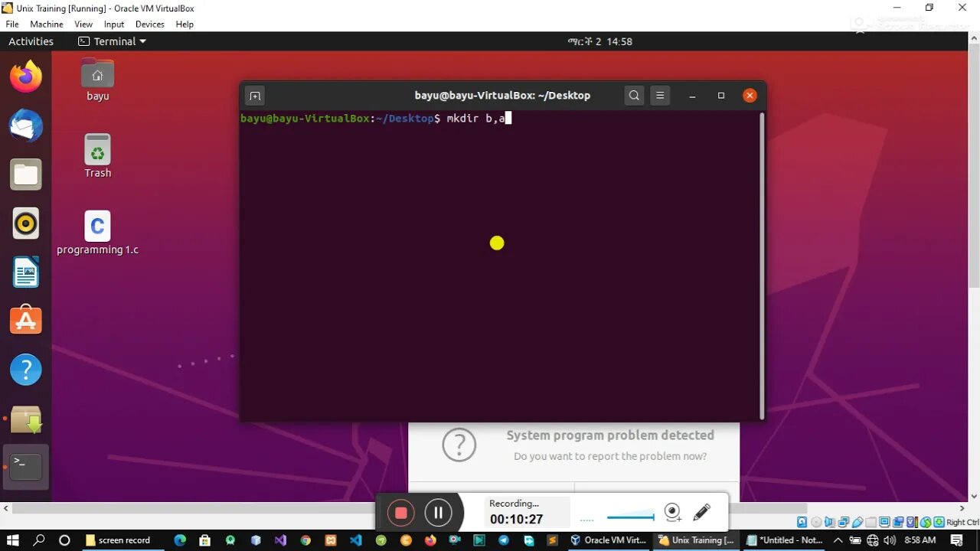Click the VirtualBox optical disk status icon
Screen dimensions: 980x551
(815, 523)
